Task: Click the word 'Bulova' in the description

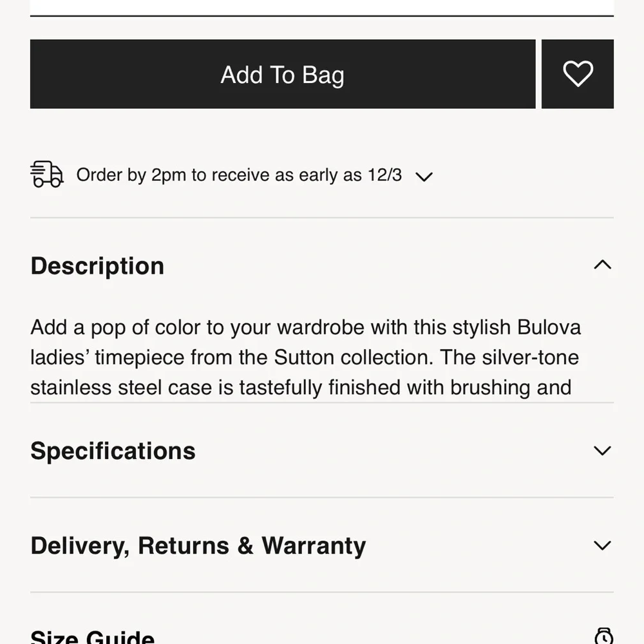Action: pos(549,327)
